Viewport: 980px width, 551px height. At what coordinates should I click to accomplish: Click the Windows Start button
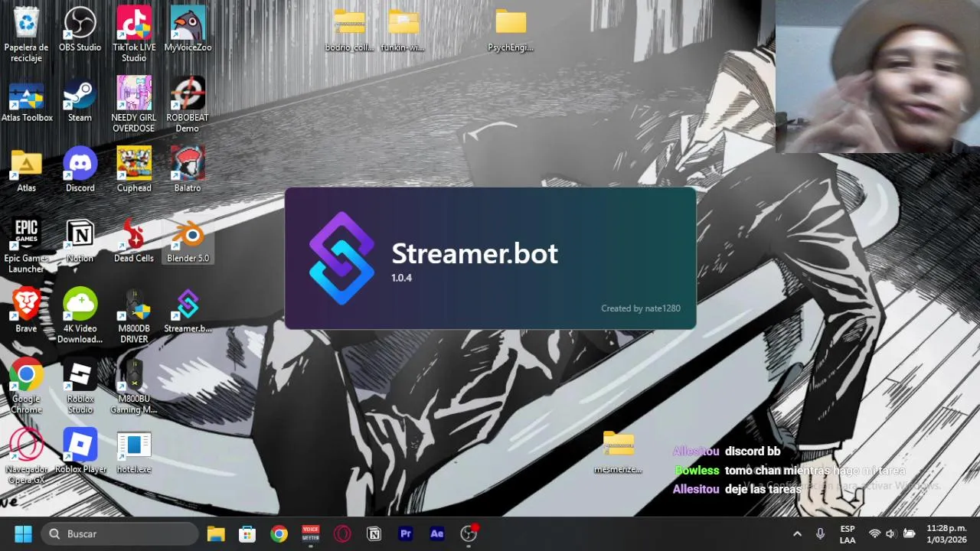(23, 533)
